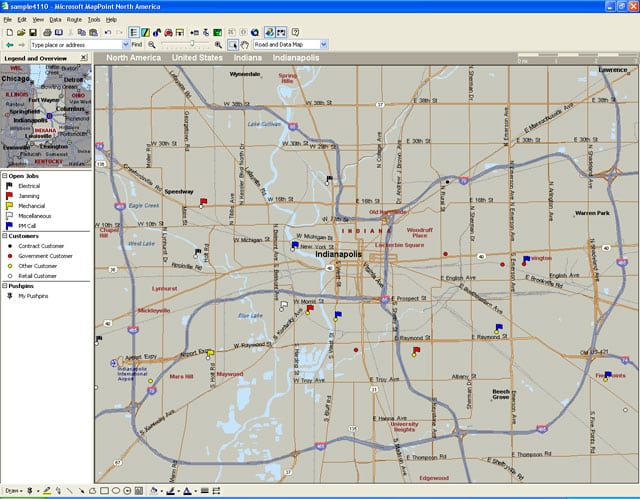This screenshot has width=640, height=499.
Task: Close the Legend and Overview pane
Action: 84,58
